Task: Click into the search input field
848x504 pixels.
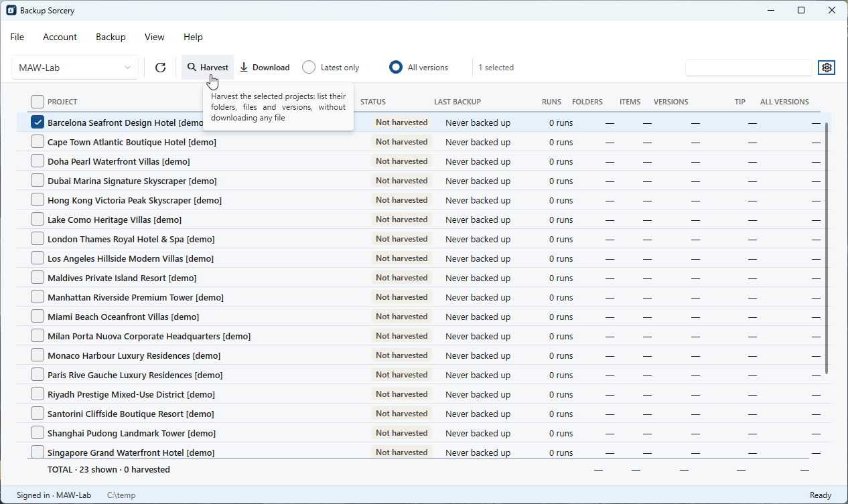Action: 748,68
